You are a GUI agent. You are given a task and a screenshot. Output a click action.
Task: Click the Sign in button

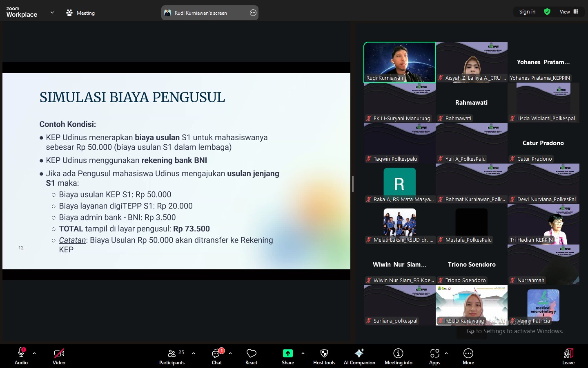click(x=527, y=12)
